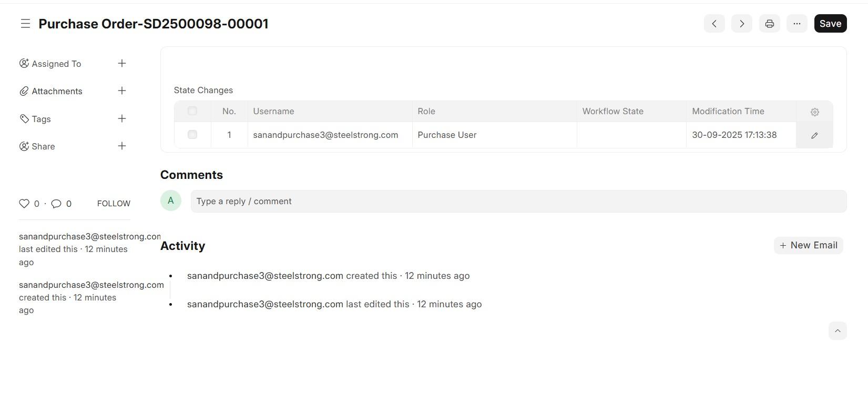Follow this Purchase Order
This screenshot has height=412, width=868.
(114, 204)
